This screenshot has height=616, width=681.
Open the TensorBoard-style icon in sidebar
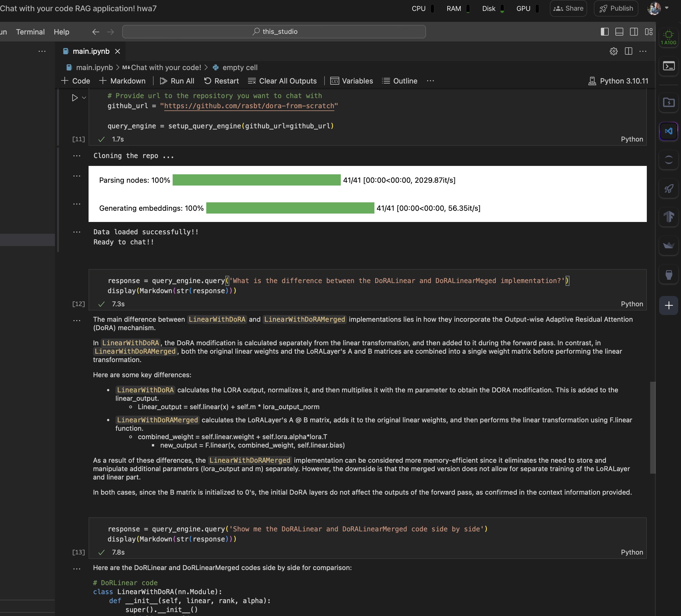tap(668, 217)
